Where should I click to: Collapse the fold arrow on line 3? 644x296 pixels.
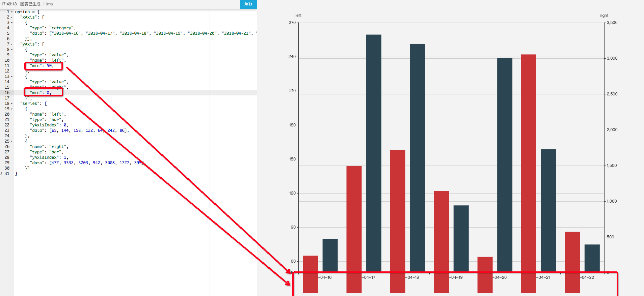click(x=11, y=23)
